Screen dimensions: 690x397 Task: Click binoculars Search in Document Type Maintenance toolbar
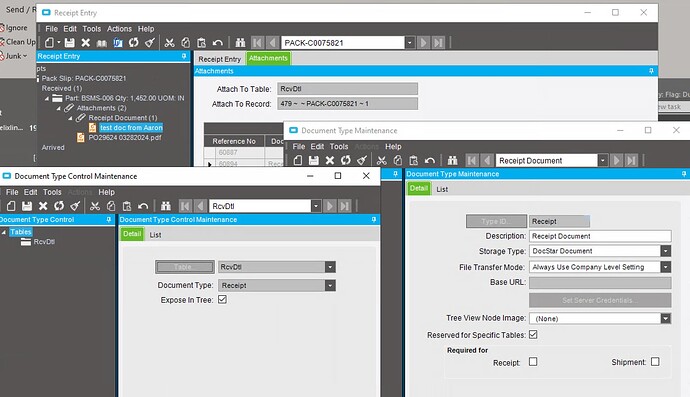[x=452, y=161]
